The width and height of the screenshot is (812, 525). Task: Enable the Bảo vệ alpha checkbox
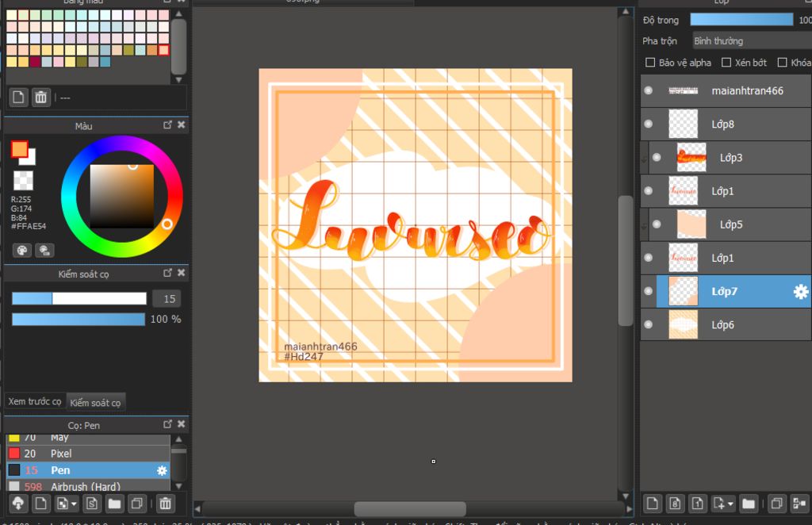click(650, 63)
